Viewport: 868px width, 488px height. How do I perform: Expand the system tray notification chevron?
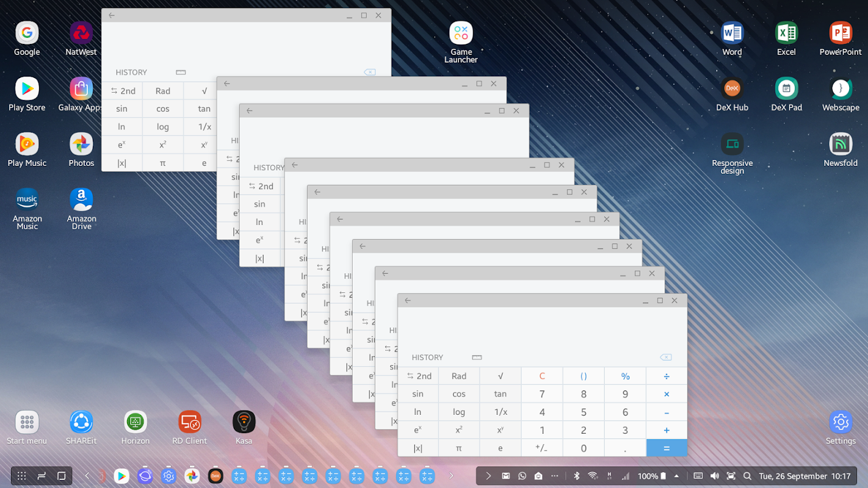pos(488,476)
